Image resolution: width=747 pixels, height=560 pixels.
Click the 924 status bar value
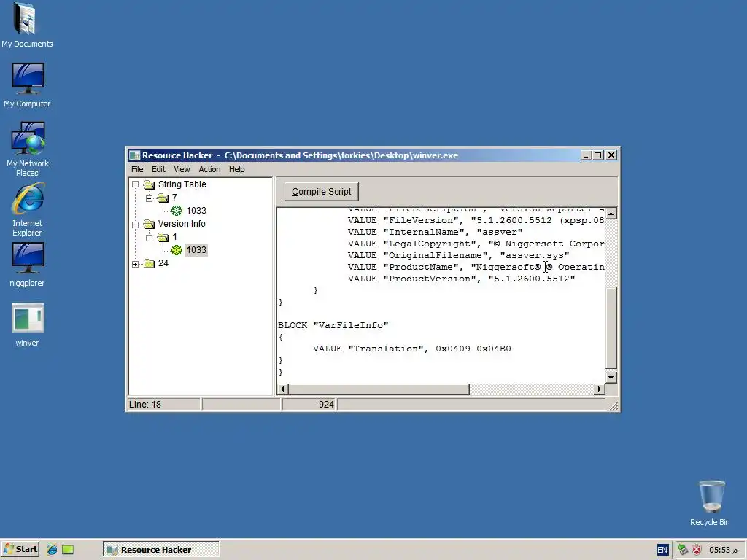pos(326,404)
